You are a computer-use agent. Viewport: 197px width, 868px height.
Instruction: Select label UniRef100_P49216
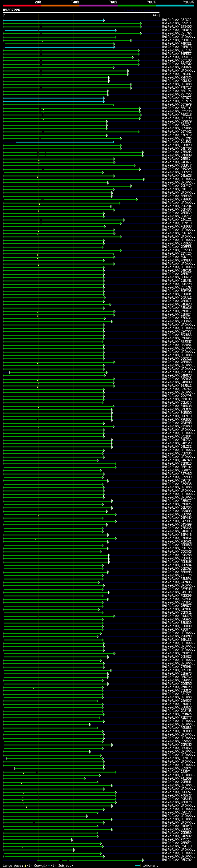(x=177, y=115)
